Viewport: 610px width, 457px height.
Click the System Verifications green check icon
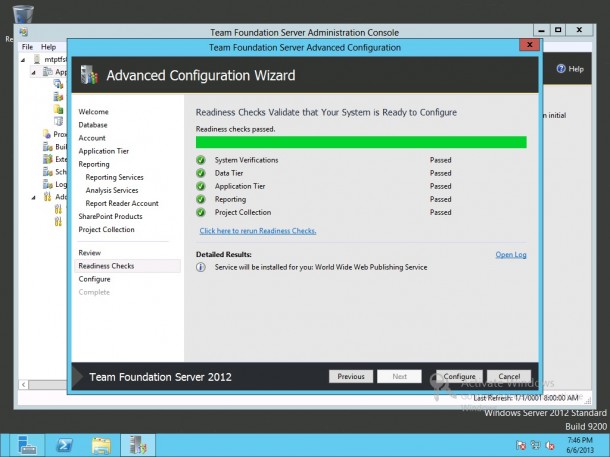click(x=200, y=160)
